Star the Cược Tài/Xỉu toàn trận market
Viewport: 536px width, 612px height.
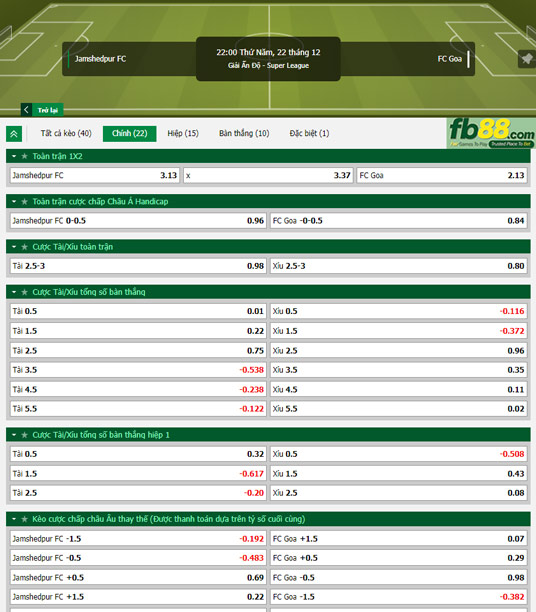click(x=25, y=247)
